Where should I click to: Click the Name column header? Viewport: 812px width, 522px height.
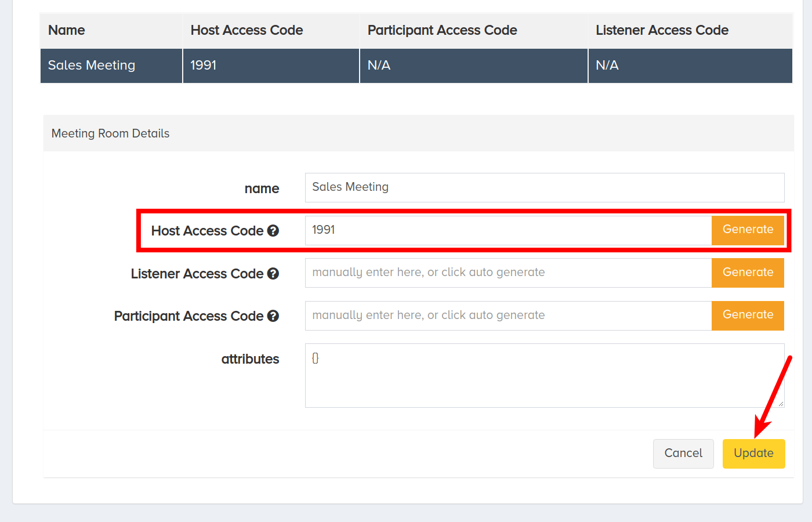click(x=111, y=31)
